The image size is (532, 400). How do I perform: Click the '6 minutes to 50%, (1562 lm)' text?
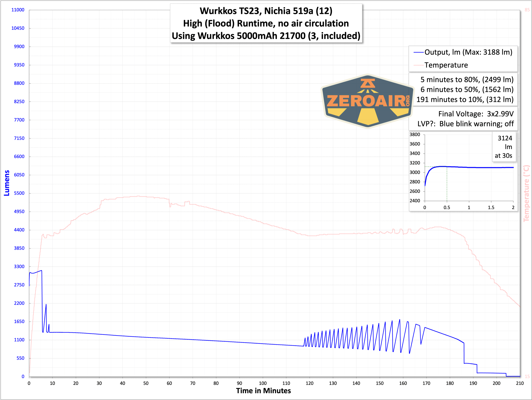(467, 90)
